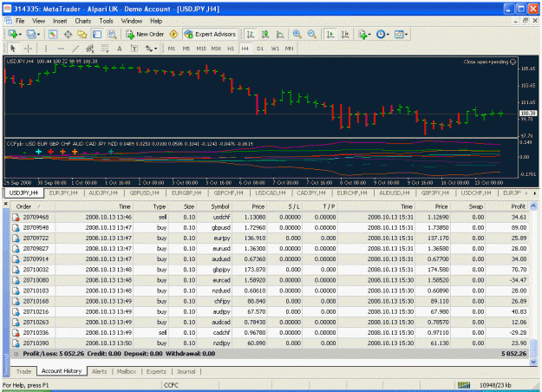The height and width of the screenshot is (392, 542).
Task: Select the Fibonacci retracement tool
Action: (x=105, y=49)
